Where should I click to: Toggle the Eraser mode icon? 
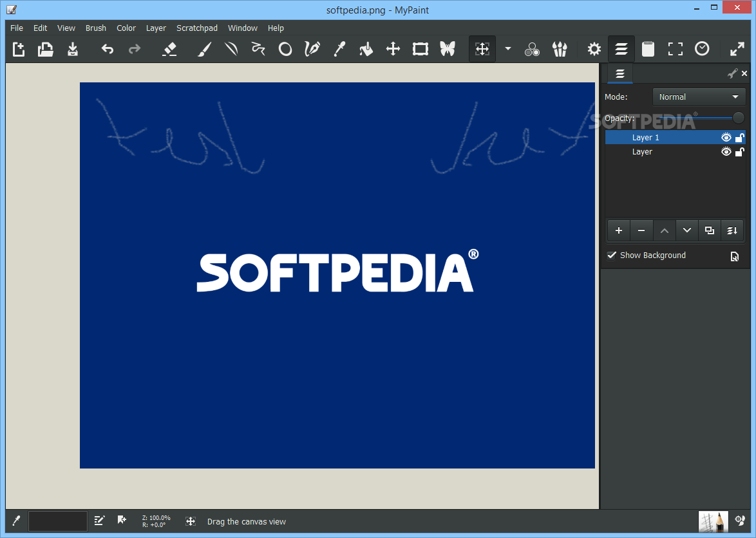tap(169, 49)
